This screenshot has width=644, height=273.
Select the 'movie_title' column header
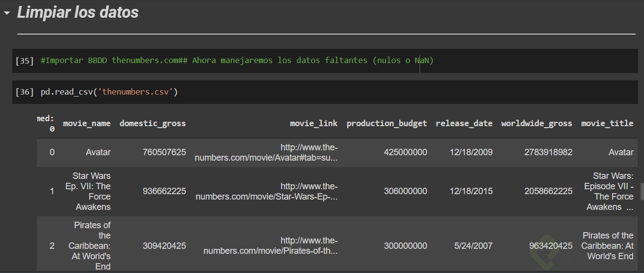point(607,123)
